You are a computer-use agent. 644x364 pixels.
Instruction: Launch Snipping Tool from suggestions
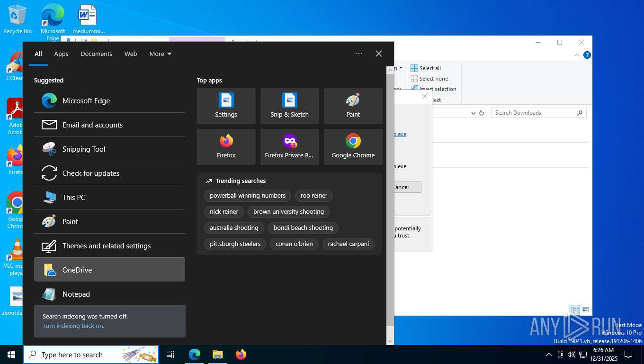point(109,149)
